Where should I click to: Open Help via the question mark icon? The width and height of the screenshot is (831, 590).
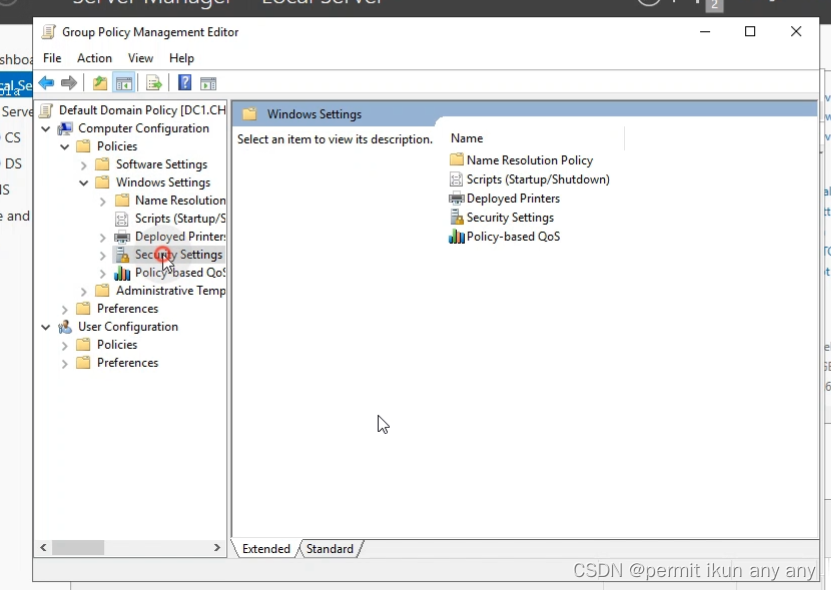point(184,82)
